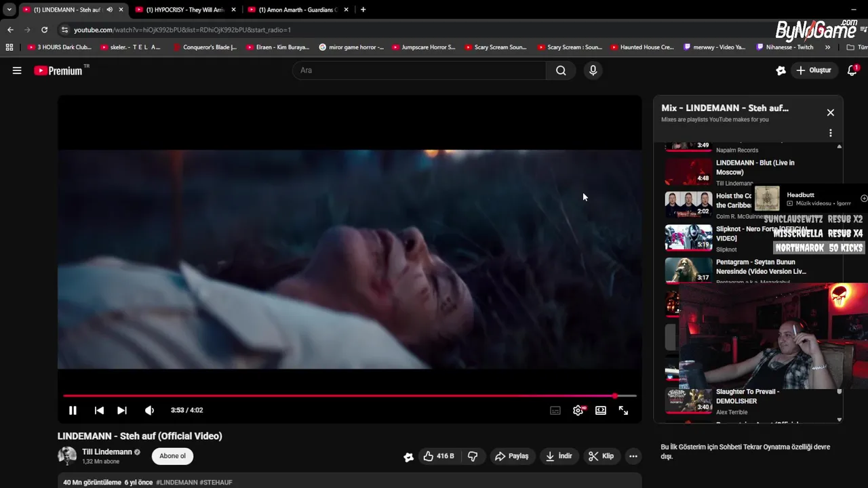Click the Mix - LINDEMANN playlist title
Screen dimensions: 868x488
(725, 108)
